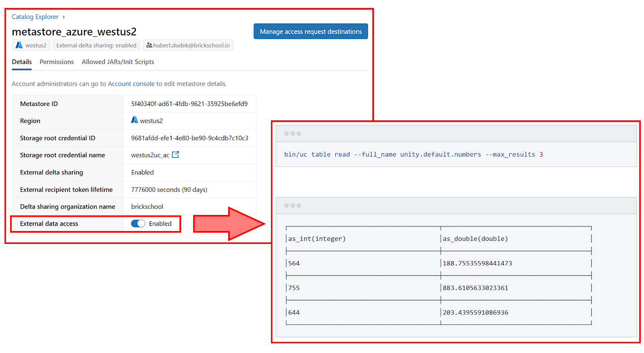Click the 564 cell value

[294, 263]
